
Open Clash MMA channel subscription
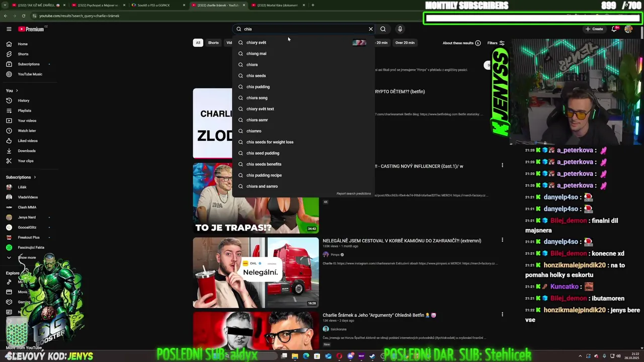28,207
